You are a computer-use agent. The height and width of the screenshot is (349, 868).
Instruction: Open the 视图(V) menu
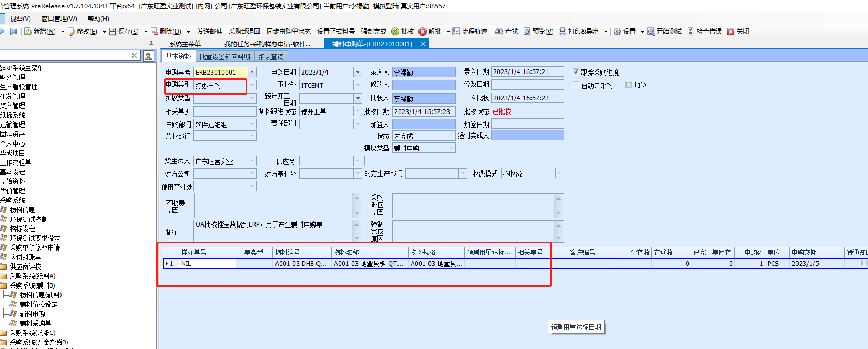(x=20, y=19)
